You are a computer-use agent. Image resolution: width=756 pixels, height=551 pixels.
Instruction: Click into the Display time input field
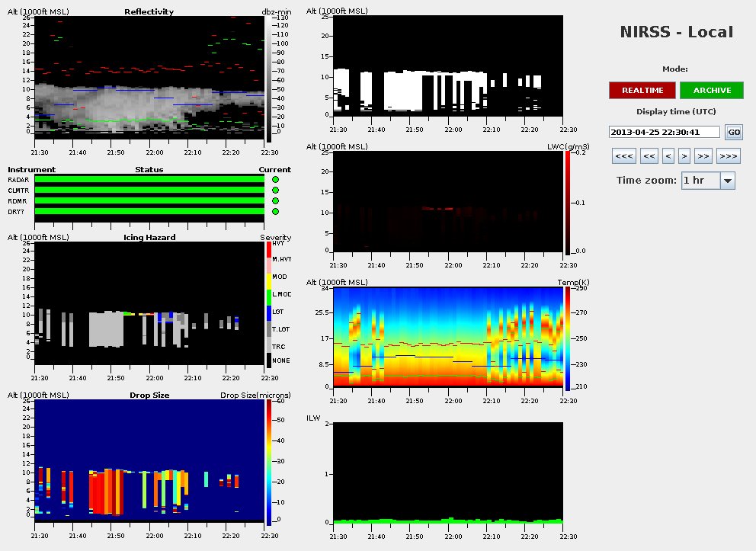coord(664,132)
